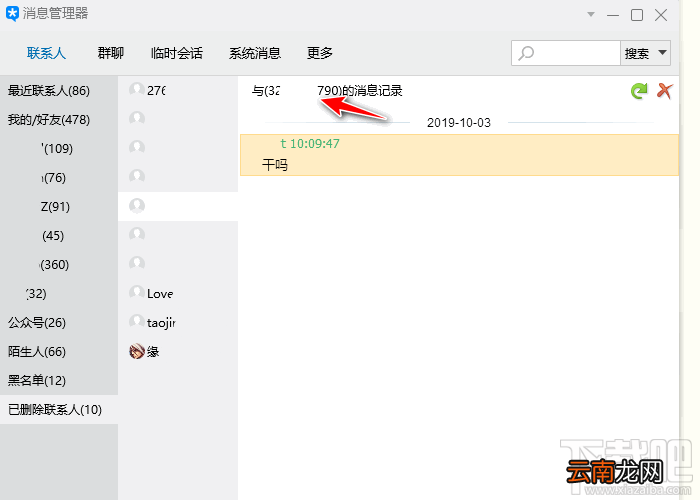This screenshot has width=700, height=500.
Task: Select the highlighted message 干吗
Action: [x=459, y=155]
